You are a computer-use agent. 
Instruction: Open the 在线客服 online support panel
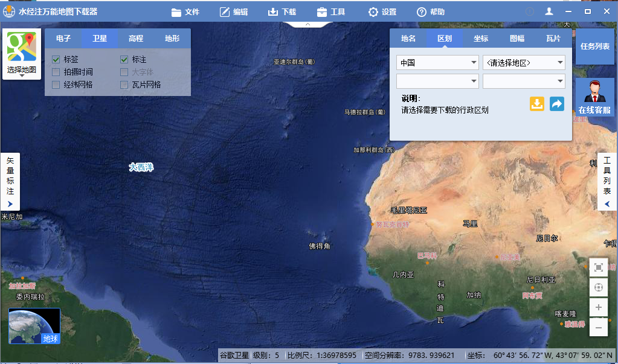click(x=595, y=97)
